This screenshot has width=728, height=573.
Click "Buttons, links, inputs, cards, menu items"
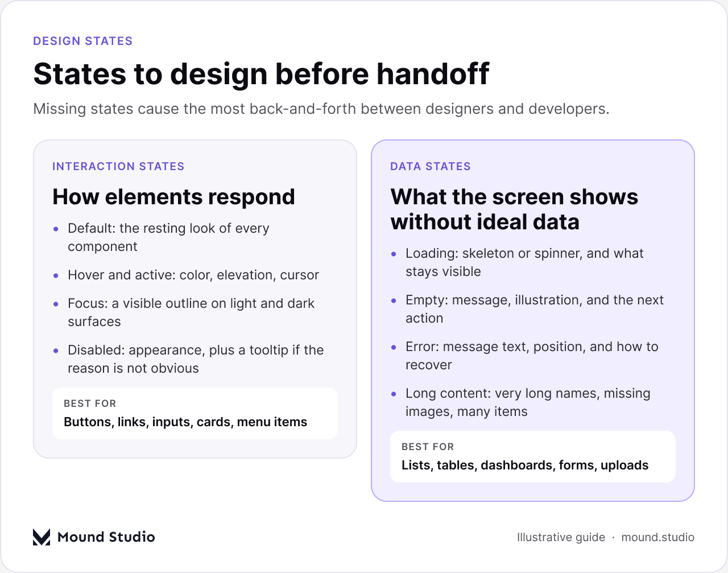click(x=185, y=422)
